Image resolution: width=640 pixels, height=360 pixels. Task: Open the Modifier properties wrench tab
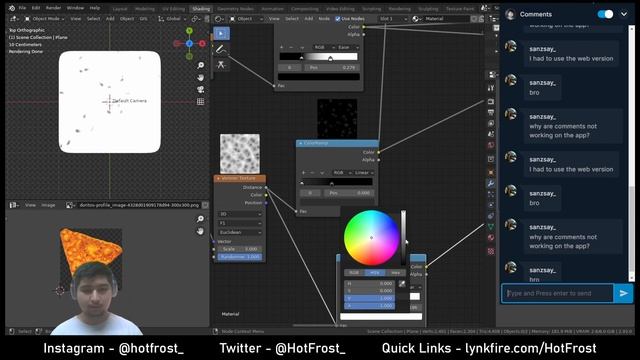[491, 184]
